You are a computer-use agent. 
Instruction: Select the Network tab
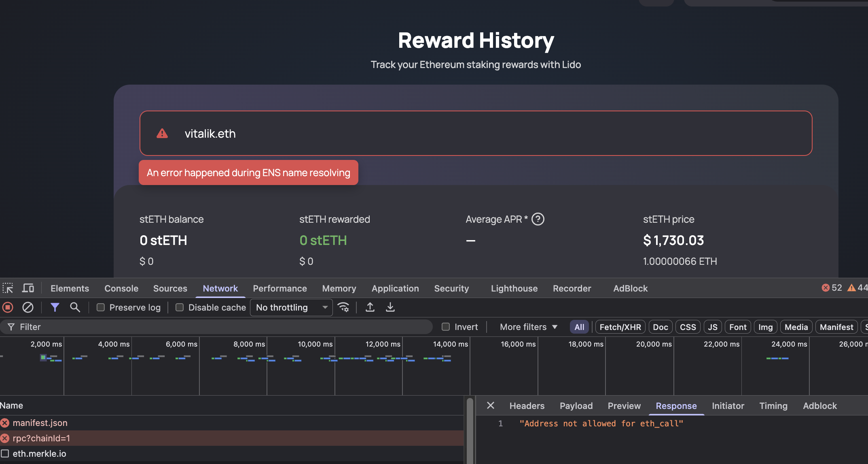(220, 288)
